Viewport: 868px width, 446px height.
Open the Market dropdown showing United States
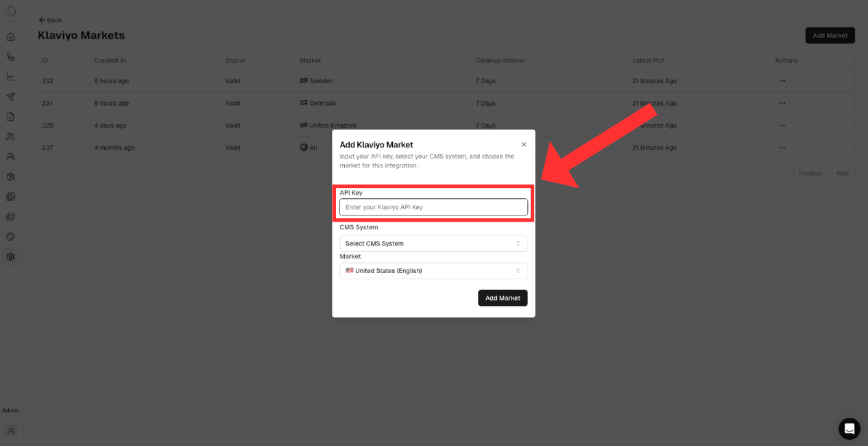pyautogui.click(x=433, y=271)
